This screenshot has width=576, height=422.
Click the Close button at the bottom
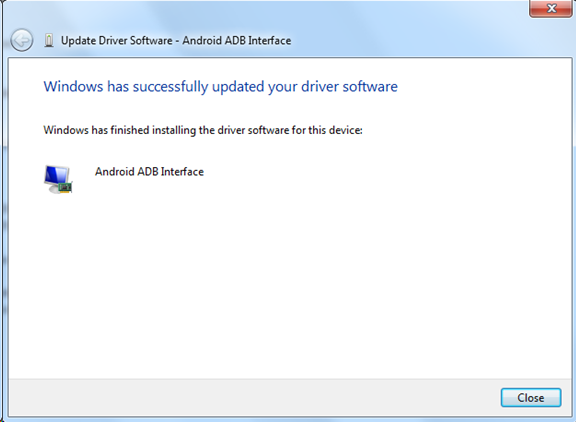pyautogui.click(x=531, y=397)
